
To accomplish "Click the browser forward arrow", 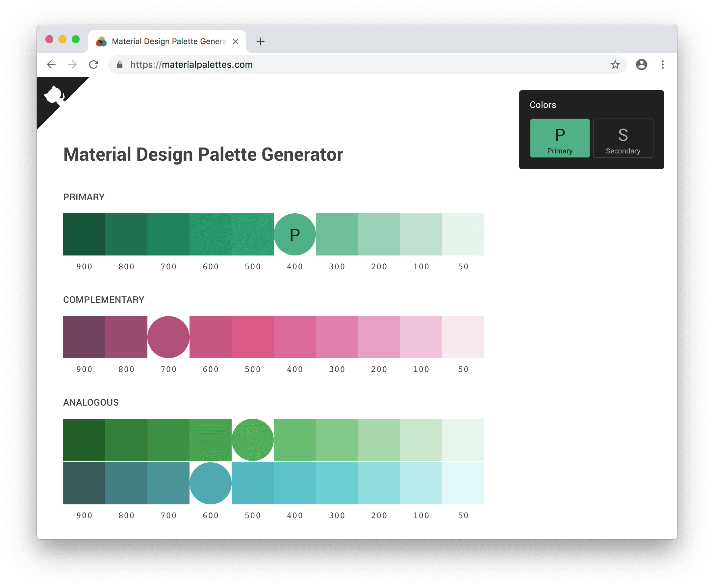I will coord(72,64).
